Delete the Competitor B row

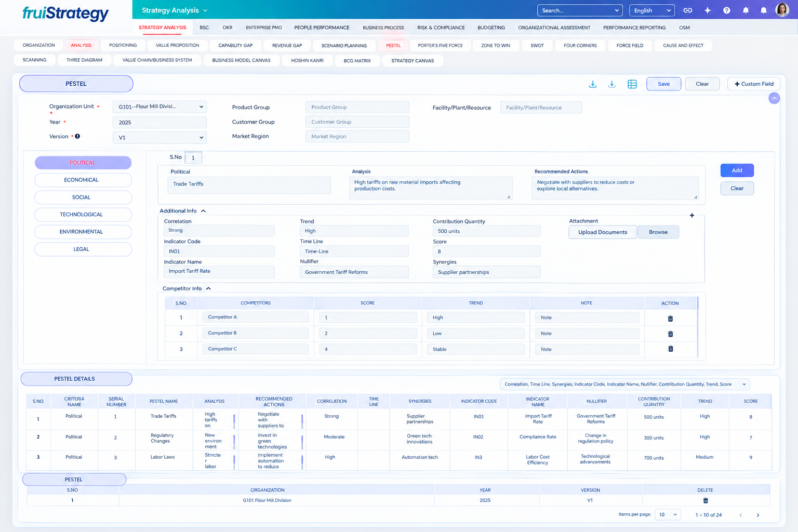pyautogui.click(x=670, y=334)
